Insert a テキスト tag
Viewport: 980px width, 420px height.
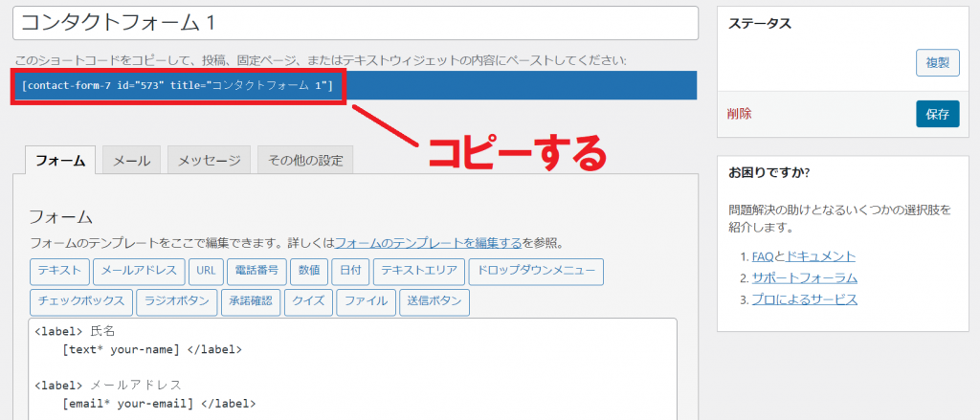pyautogui.click(x=59, y=272)
